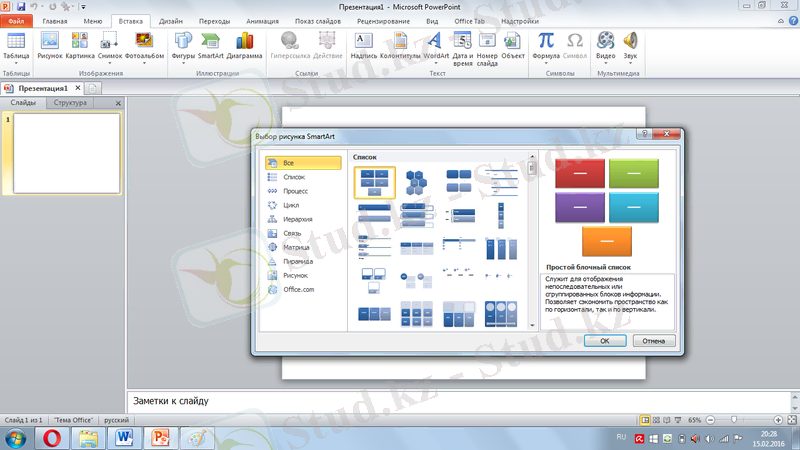Screen dimensions: 800x450
Task: Take a screenshot with Снимок
Action: 109,45
